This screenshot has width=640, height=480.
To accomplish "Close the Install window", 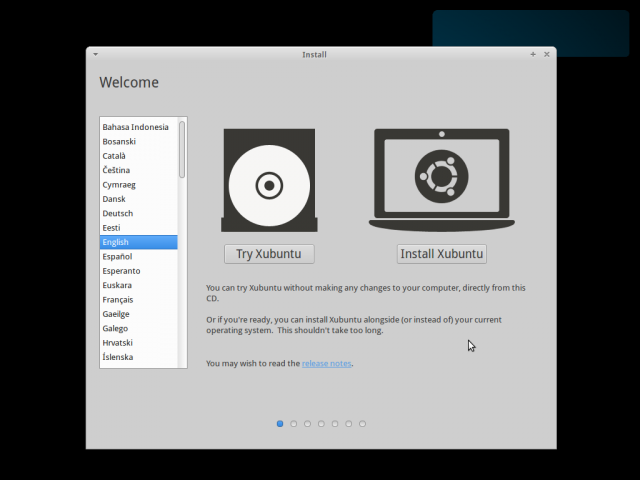I will [x=547, y=54].
